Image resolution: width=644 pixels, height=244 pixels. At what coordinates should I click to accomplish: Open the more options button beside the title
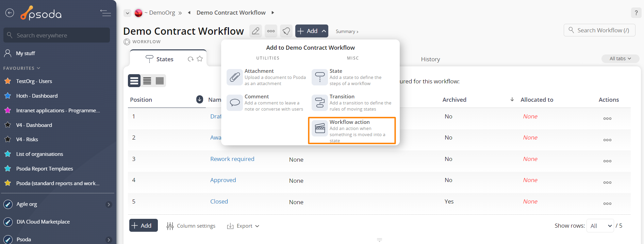pyautogui.click(x=271, y=31)
